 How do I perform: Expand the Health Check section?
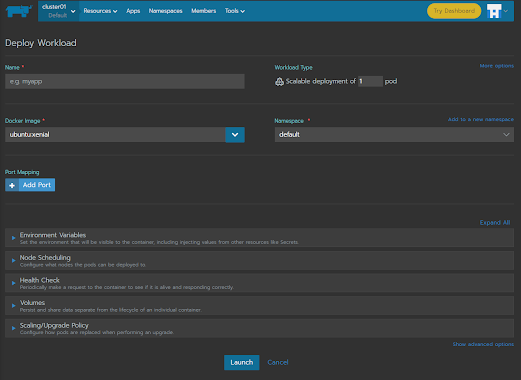[259, 283]
